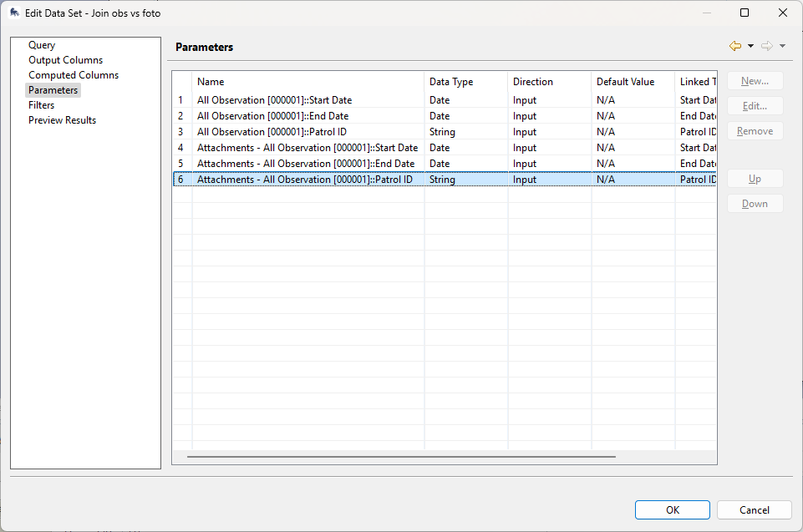Open the forward history dropdown arrow

[x=782, y=47]
